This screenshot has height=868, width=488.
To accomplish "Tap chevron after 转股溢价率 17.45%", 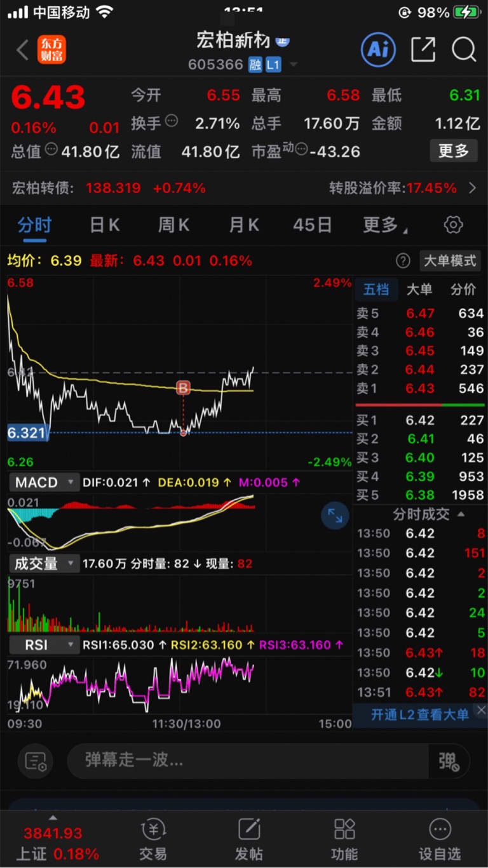I will coord(472,188).
